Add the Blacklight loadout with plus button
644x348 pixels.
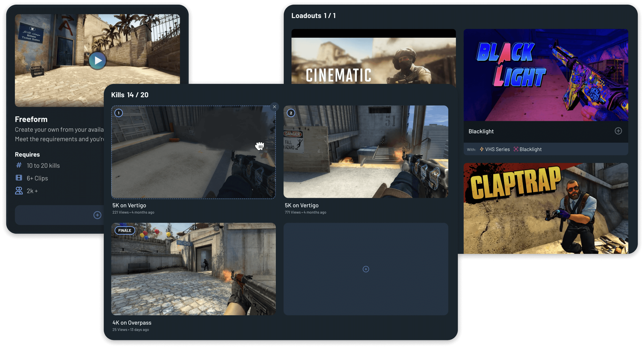[x=618, y=131]
